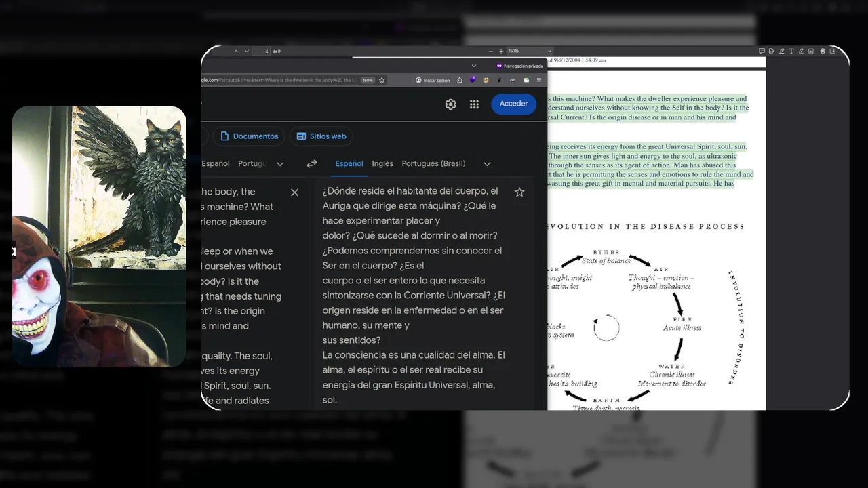Viewport: 868px width, 488px height.
Task: Expand more target languages chevron
Action: click(x=487, y=164)
